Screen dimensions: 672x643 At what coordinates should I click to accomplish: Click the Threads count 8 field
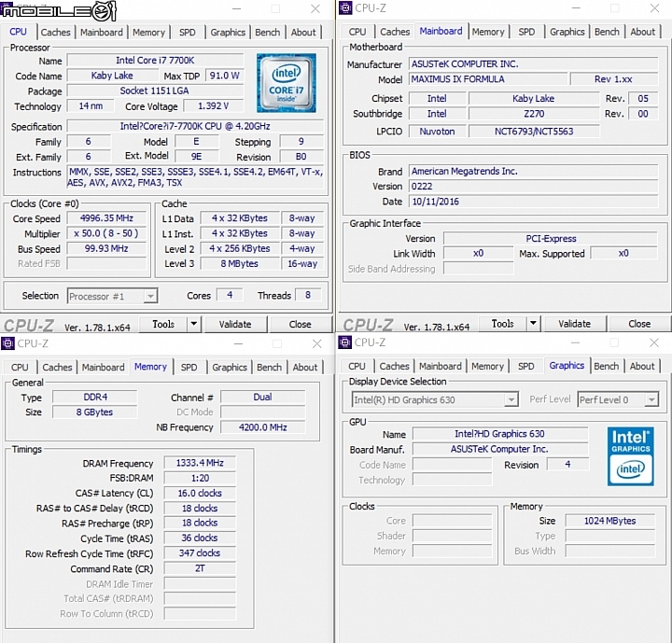(308, 295)
